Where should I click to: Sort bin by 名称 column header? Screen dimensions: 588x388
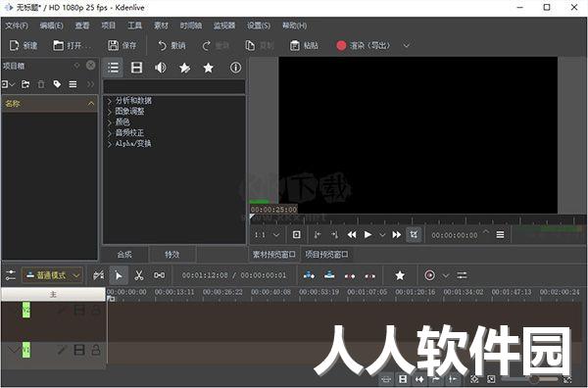[x=50, y=104]
